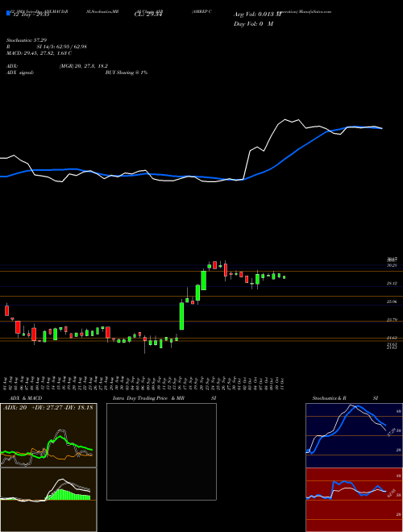Click the blue 12-day SMA legend square
The image size is (403, 532).
[8, 13]
